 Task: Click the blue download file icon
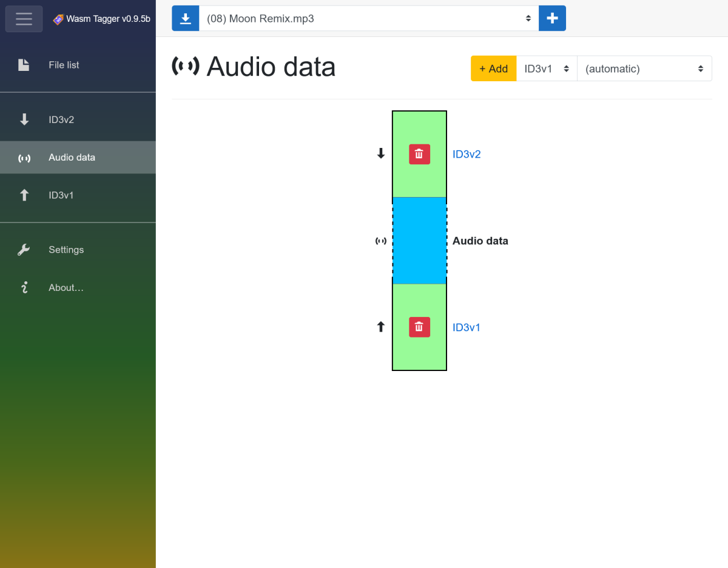pyautogui.click(x=186, y=18)
